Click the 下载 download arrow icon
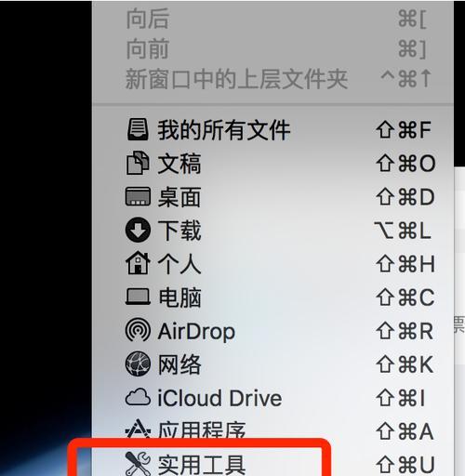Image resolution: width=465 pixels, height=476 pixels. point(138,230)
